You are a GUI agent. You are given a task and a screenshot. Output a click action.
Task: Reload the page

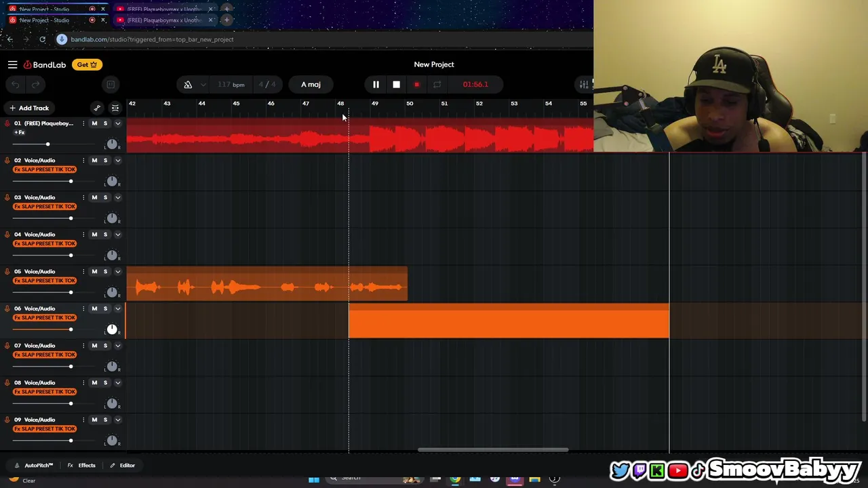click(x=42, y=39)
